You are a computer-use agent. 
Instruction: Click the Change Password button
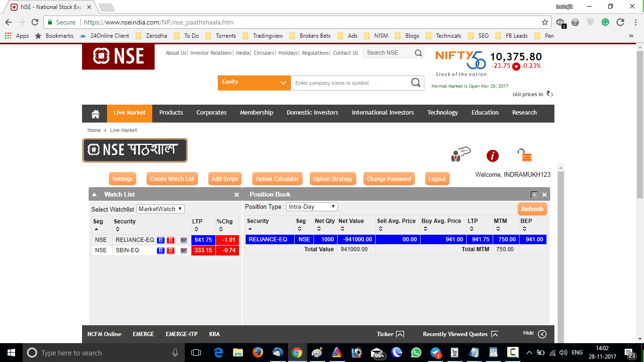coord(389,179)
